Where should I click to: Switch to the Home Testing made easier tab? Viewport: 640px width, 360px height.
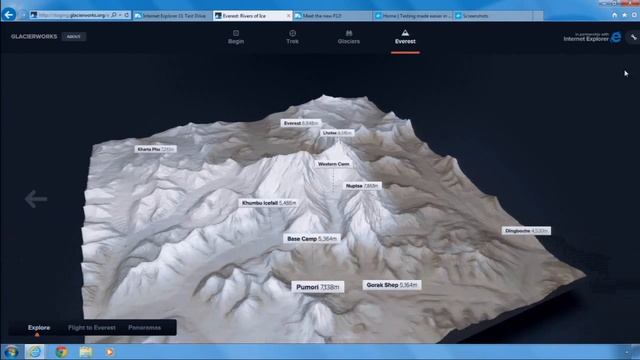pos(412,16)
